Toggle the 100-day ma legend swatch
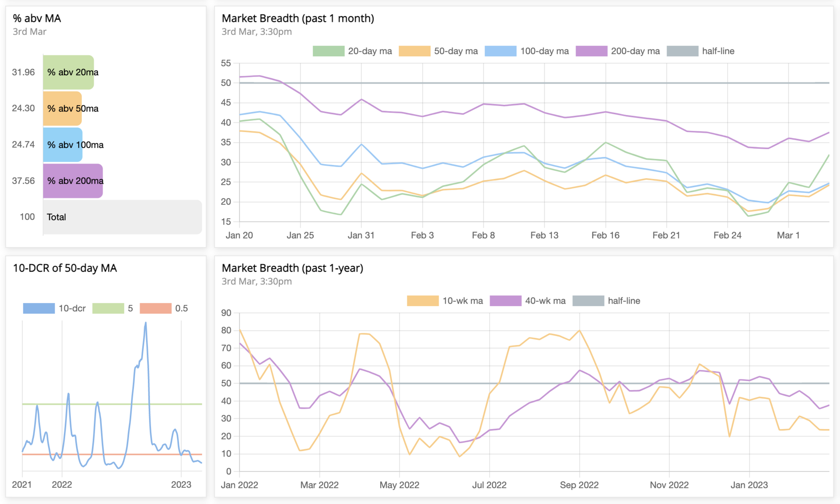 pos(501,51)
